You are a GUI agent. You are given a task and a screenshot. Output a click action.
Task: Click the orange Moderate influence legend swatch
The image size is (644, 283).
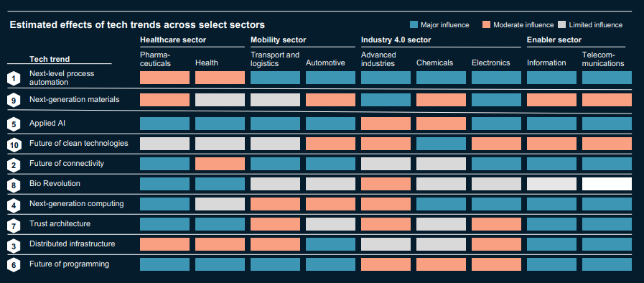click(x=487, y=25)
